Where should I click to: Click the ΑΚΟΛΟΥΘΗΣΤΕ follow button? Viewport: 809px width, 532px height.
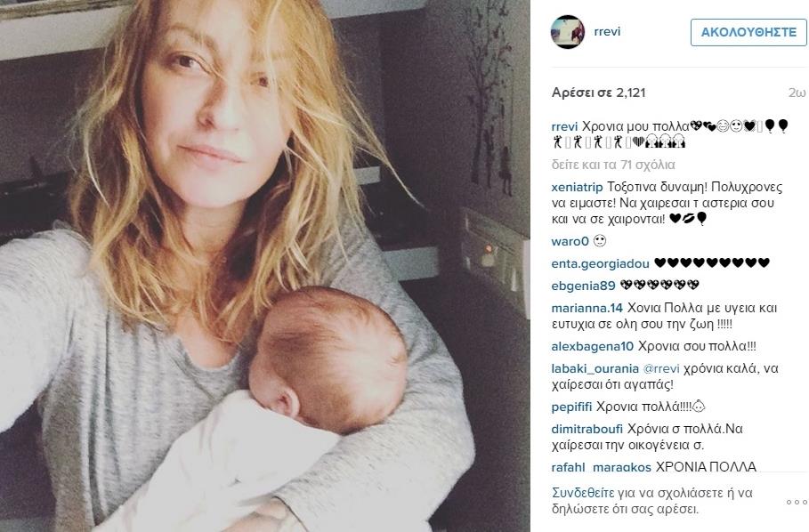(748, 33)
